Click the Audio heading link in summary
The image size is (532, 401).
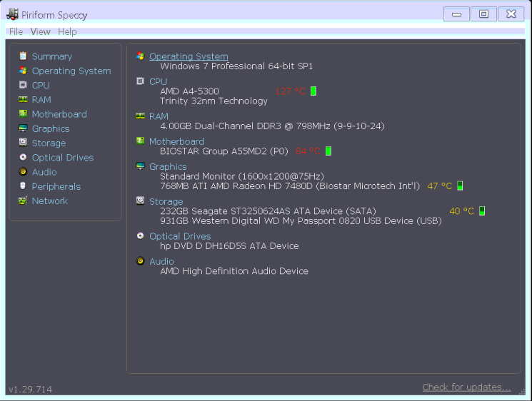[161, 261]
